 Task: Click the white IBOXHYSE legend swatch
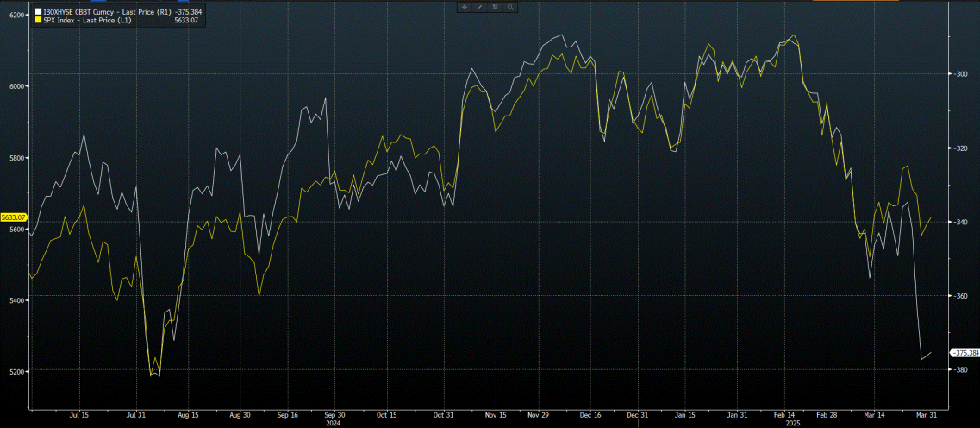tap(38, 11)
